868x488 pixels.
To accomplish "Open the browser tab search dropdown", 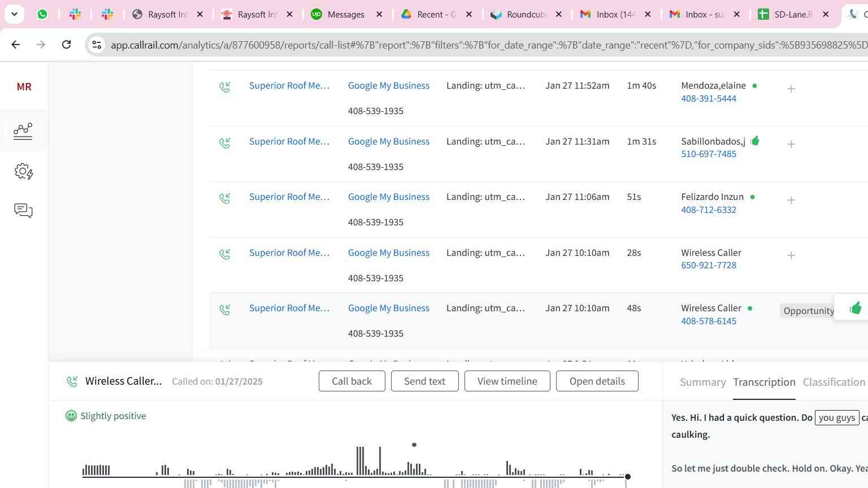I will coord(14,14).
